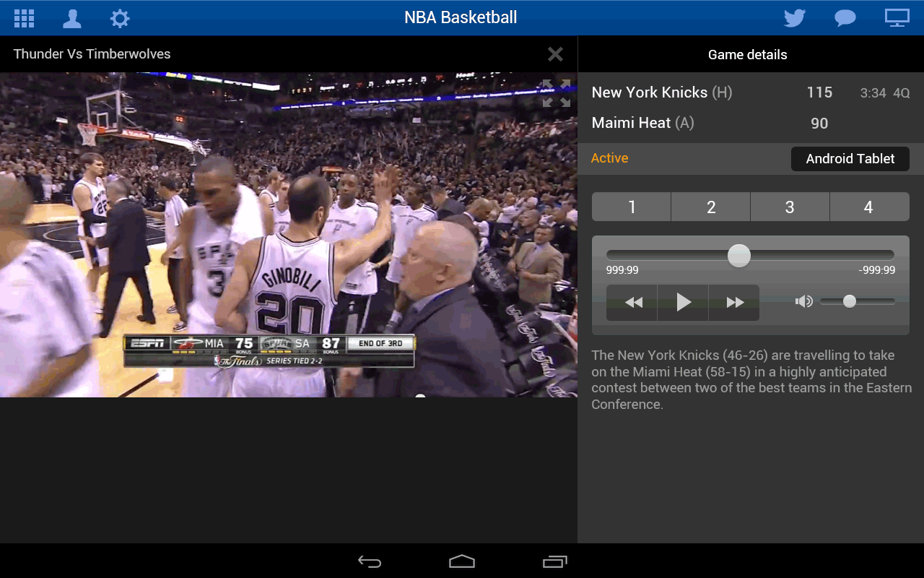Click the Thunder Vs Timberwolves title
The image size is (924, 578).
92,54
